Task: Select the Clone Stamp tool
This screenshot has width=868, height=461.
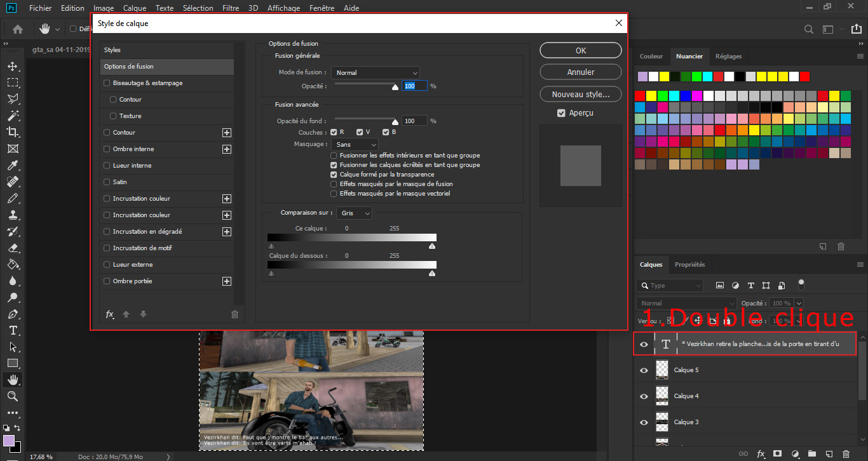Action: [12, 215]
